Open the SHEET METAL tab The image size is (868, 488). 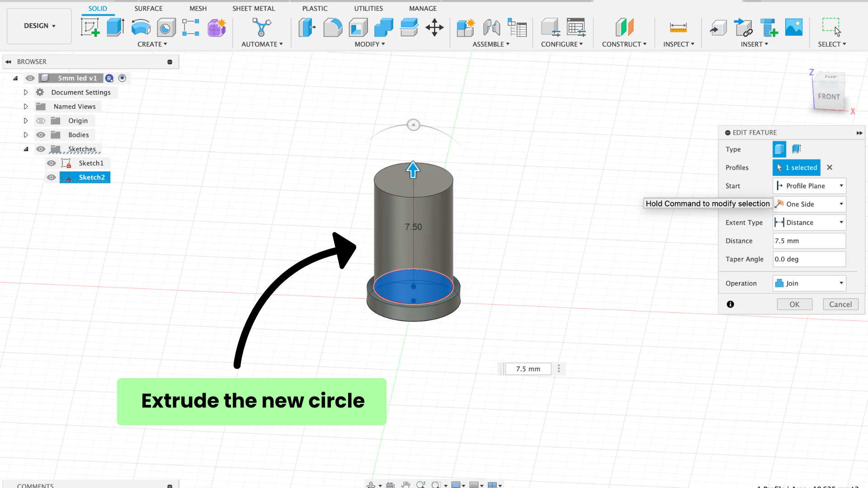(254, 9)
